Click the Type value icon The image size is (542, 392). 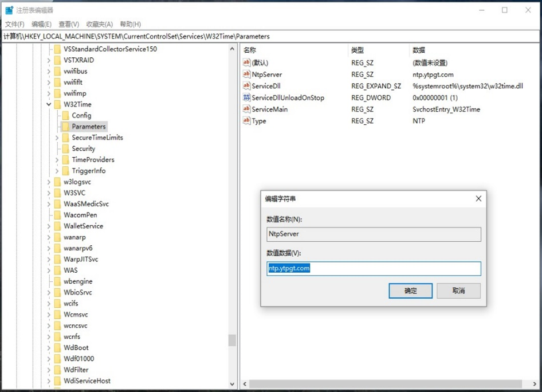[x=247, y=121]
